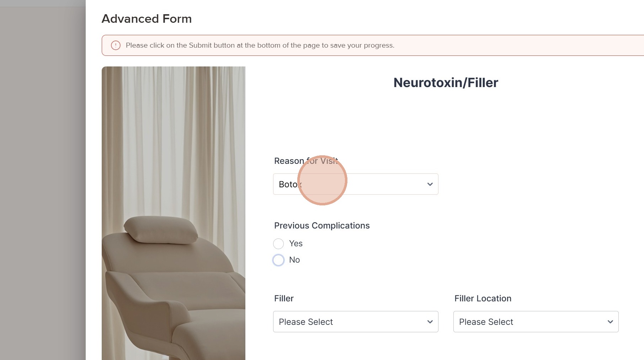Select No for Previous Complications

point(278,260)
